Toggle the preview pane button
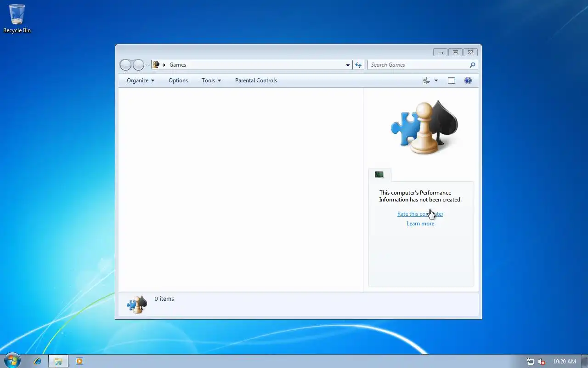Screen dimensions: 588x368 pos(452,80)
